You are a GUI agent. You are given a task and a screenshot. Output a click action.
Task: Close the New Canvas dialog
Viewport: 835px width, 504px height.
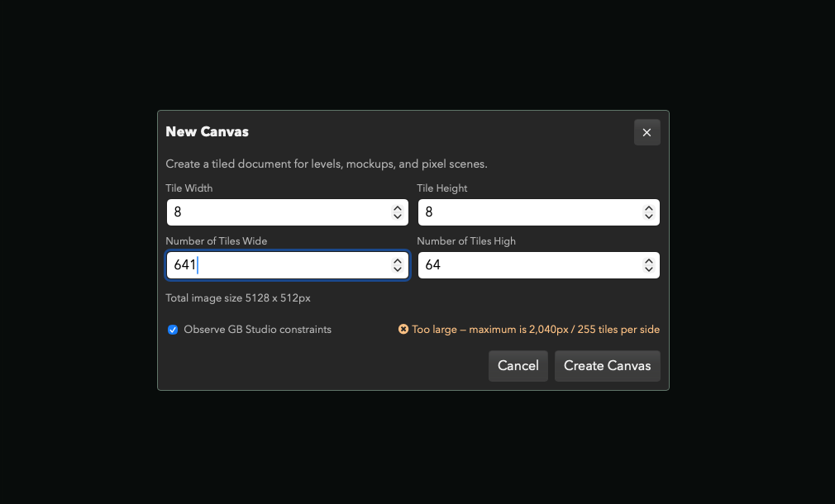(x=647, y=132)
